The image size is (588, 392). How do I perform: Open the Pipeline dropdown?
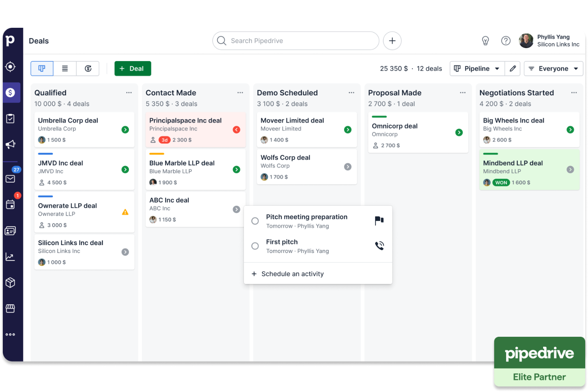click(477, 68)
